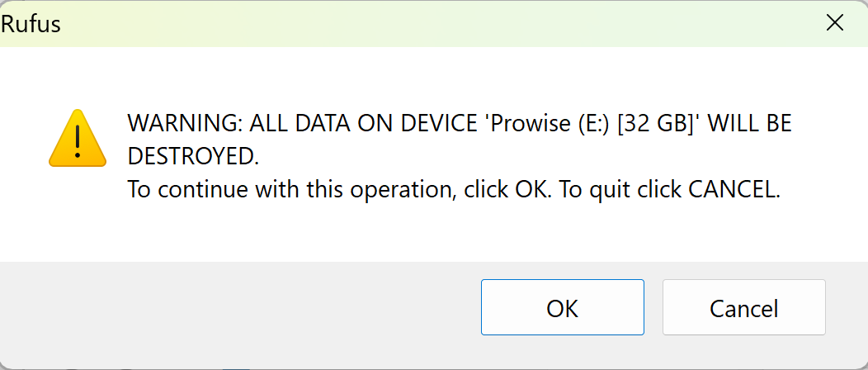This screenshot has width=868, height=370.
Task: Click the yellow warning triangle icon
Action: coord(77,138)
